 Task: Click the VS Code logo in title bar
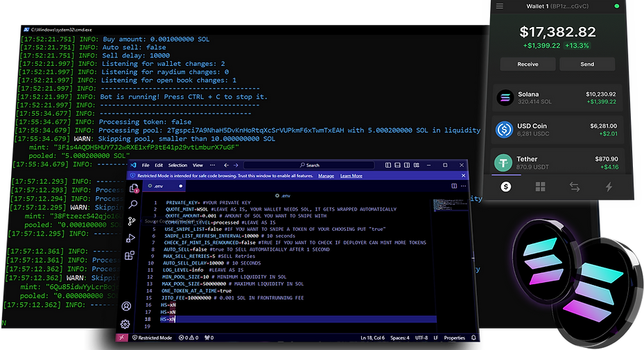pos(133,165)
